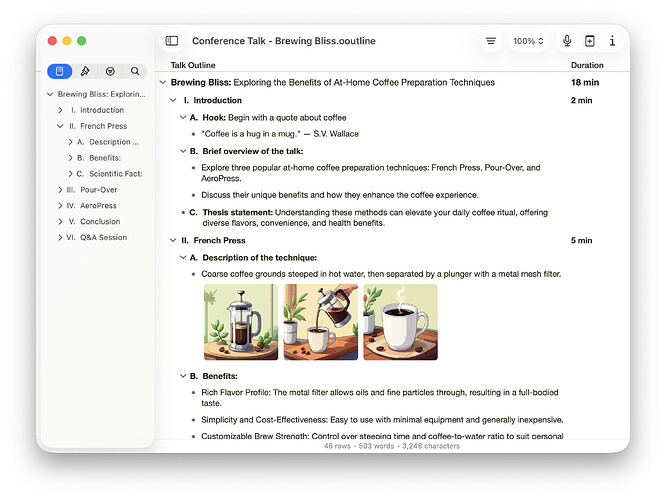Click the document title Brewing Bliss.ooutline
This screenshot has height=500, width=665.
click(284, 41)
